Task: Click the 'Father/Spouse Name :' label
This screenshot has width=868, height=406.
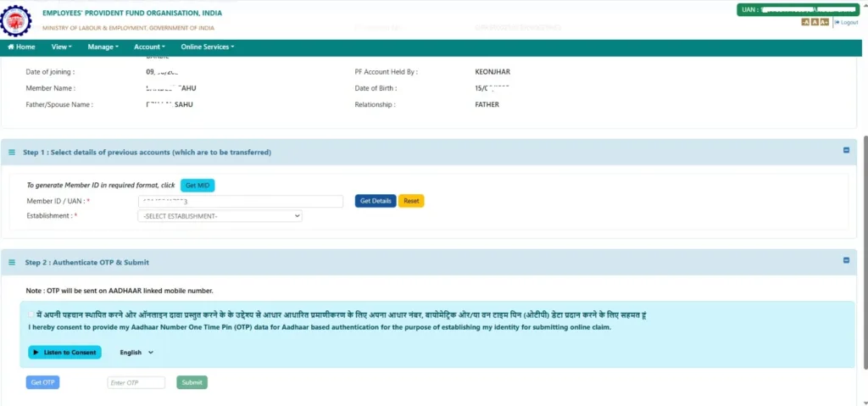Action: click(59, 105)
